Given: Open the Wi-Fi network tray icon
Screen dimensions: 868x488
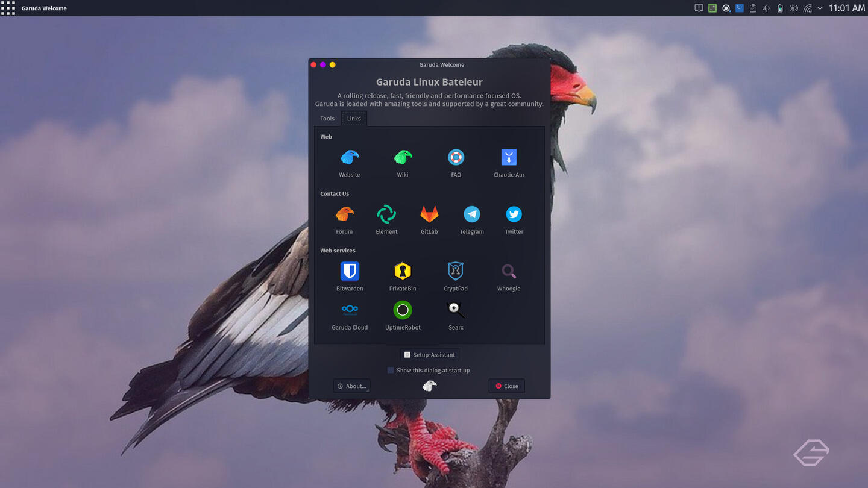Looking at the screenshot, I should [808, 8].
